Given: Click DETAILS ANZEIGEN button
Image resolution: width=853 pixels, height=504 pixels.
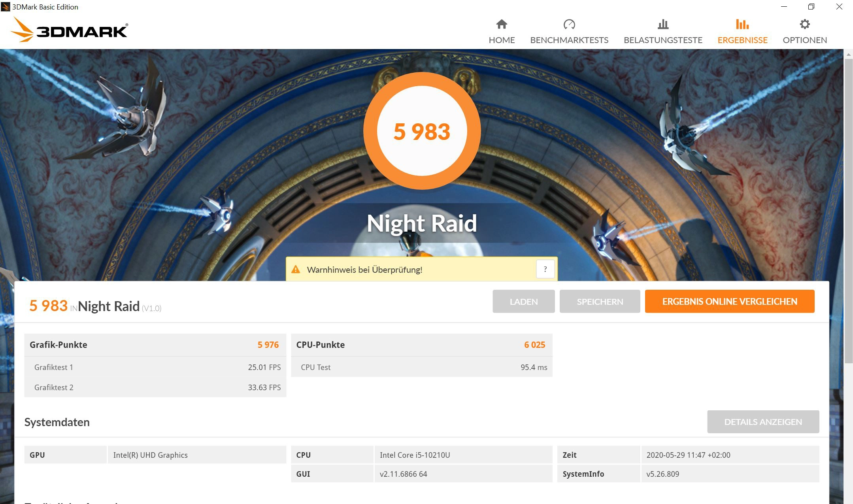Looking at the screenshot, I should click(x=763, y=422).
